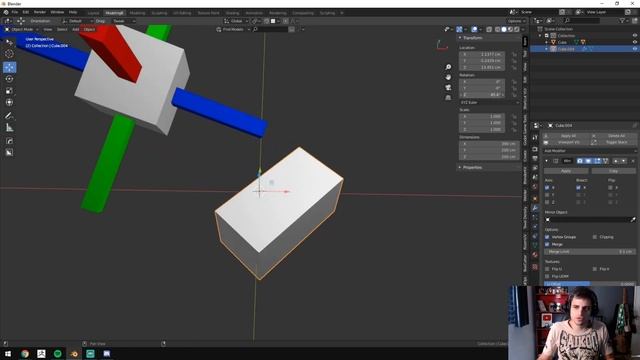Open the Object Mode dropdown
Screen dimensions: 640x360
point(21,29)
